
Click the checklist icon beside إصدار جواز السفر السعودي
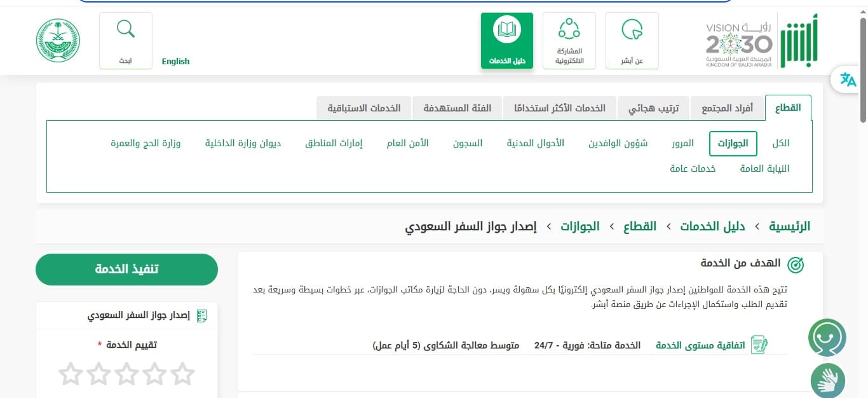201,316
